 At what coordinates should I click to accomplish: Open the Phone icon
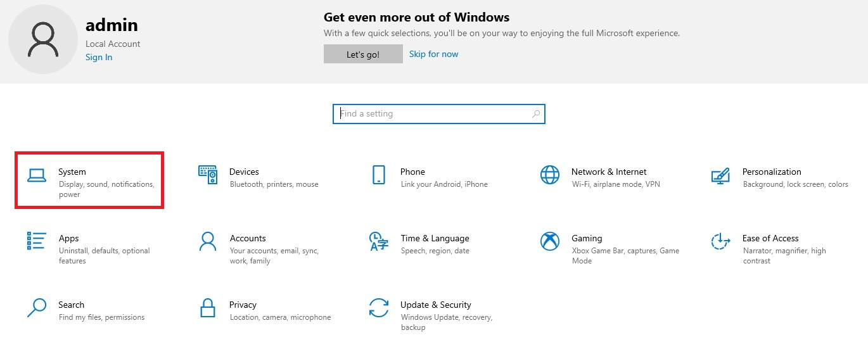click(379, 175)
